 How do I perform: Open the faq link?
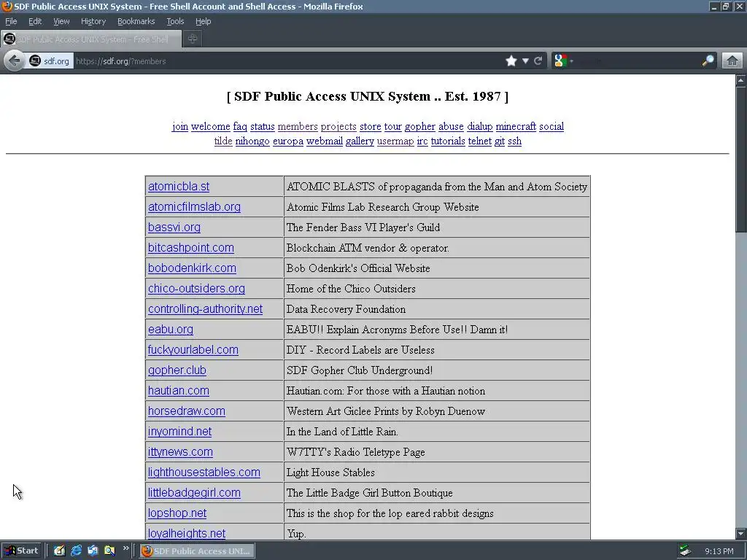[x=240, y=127]
